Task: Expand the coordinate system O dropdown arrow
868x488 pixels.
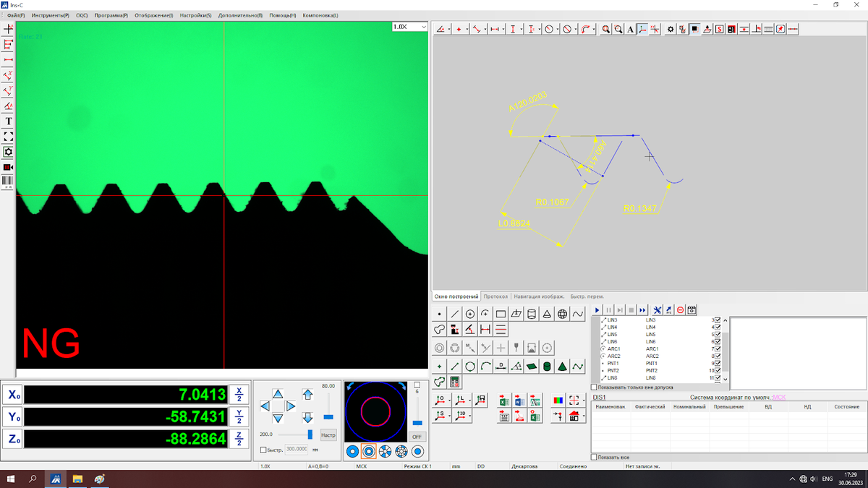Action: click(x=450, y=400)
